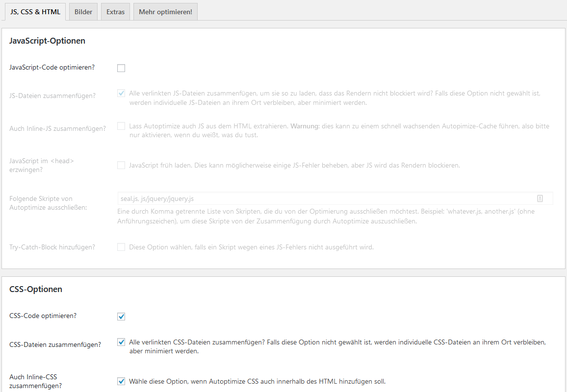The height and width of the screenshot is (392, 567).
Task: Click the 'Wähle diese Option' Inline-CSS description
Action: (257, 381)
